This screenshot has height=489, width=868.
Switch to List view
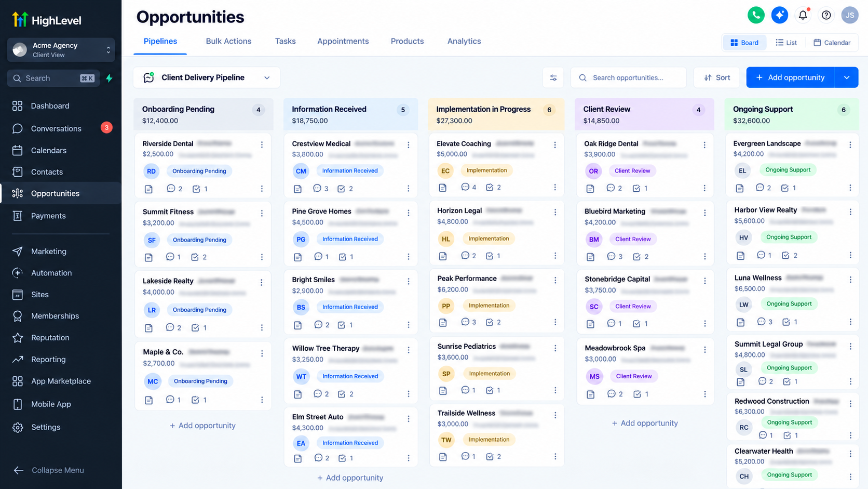click(x=786, y=43)
